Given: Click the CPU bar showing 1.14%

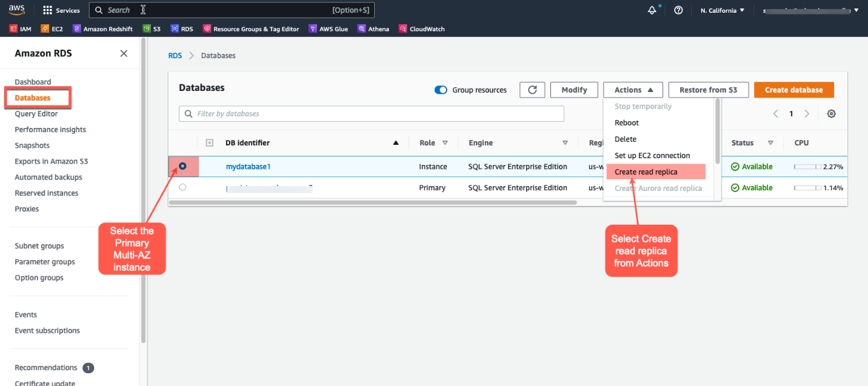Looking at the screenshot, I should (807, 188).
